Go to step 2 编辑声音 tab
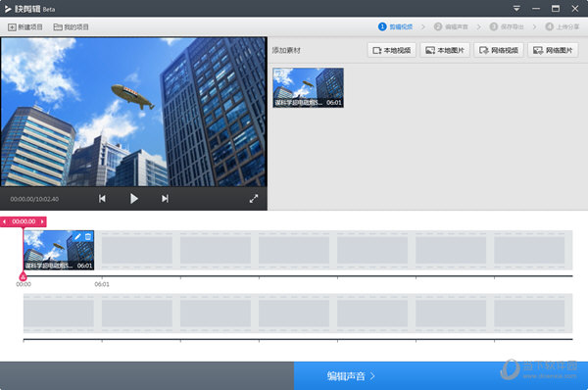The image size is (588, 390). (x=451, y=26)
